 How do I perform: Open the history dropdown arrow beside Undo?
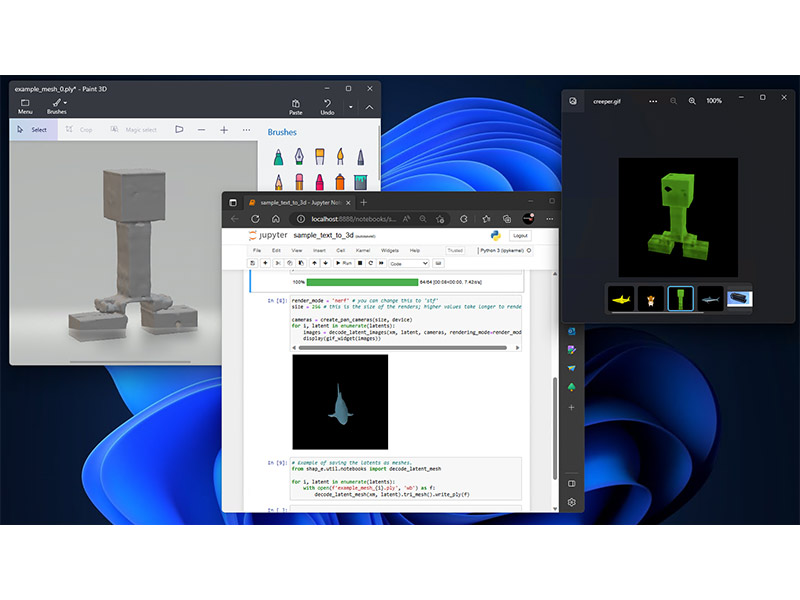351,107
